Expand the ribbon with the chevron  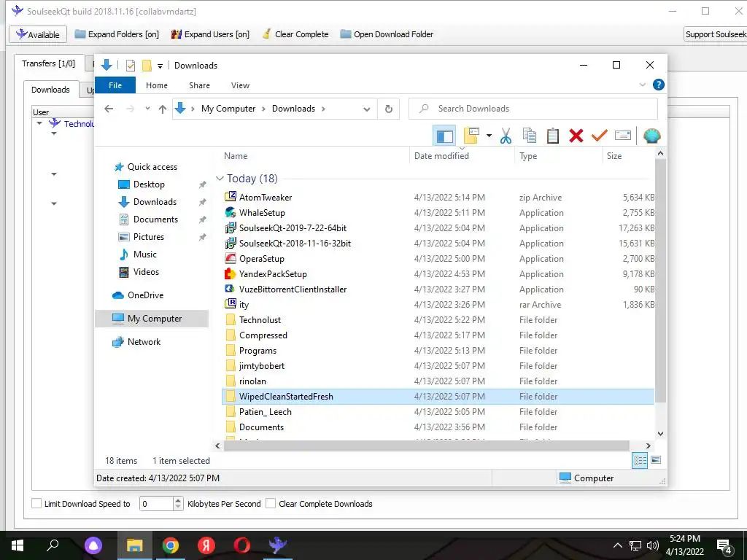[642, 85]
